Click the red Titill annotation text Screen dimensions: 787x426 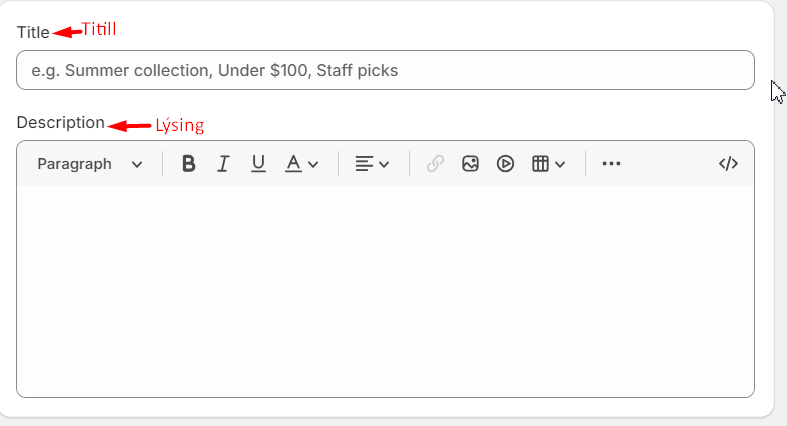98,30
